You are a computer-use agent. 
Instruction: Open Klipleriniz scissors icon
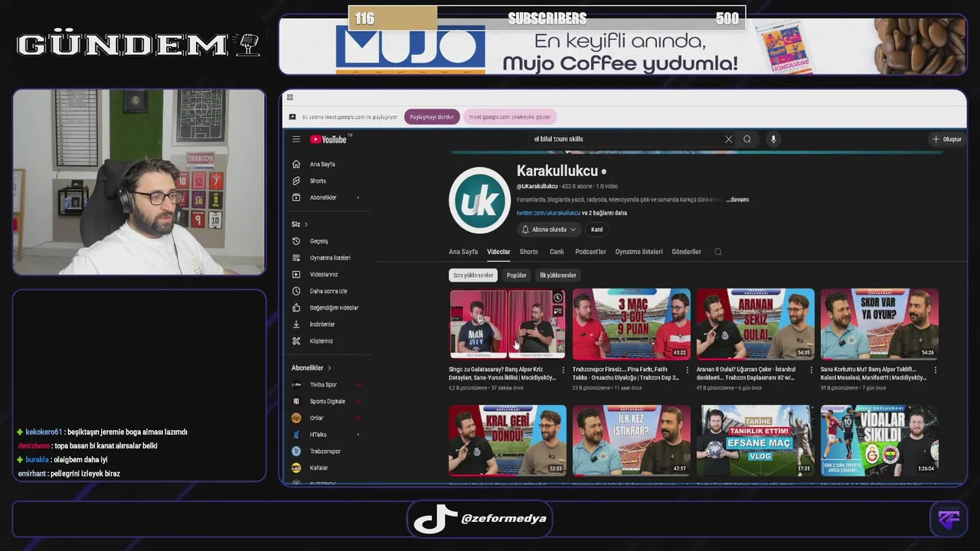[x=296, y=341]
